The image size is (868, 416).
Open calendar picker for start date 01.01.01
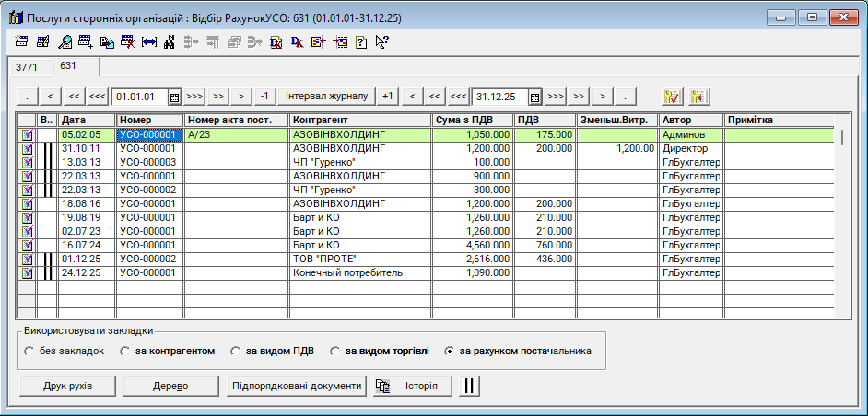(173, 97)
